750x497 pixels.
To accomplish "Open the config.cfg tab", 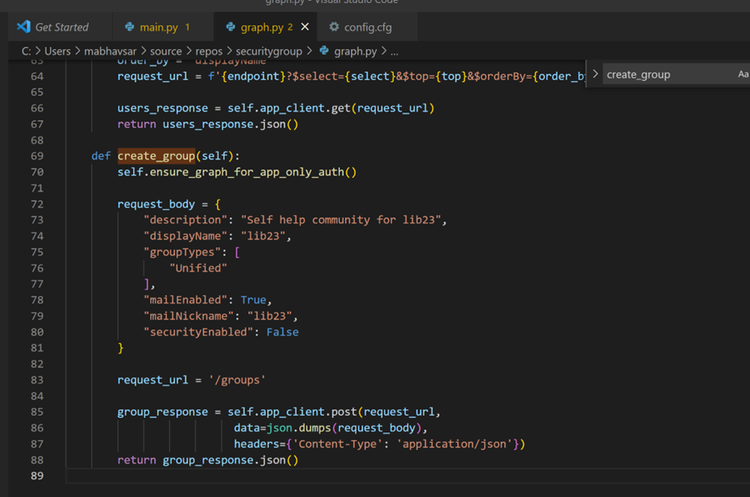I will pos(366,27).
